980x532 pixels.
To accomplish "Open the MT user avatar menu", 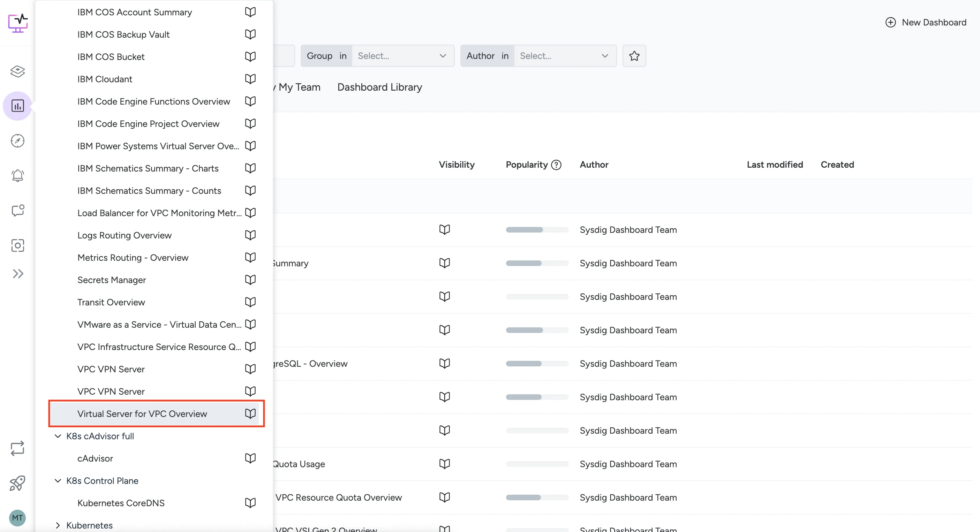I will pyautogui.click(x=17, y=518).
